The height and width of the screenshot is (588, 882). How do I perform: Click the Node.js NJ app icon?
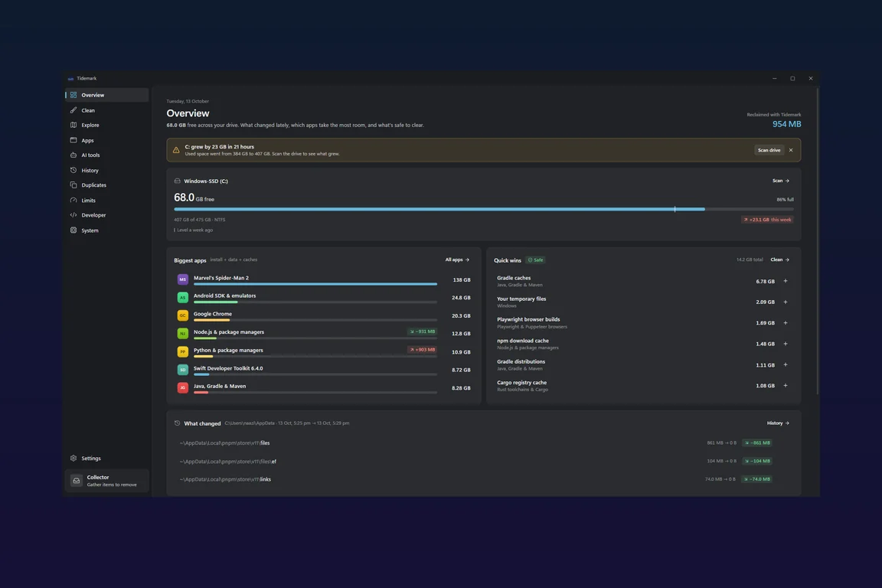pos(183,334)
